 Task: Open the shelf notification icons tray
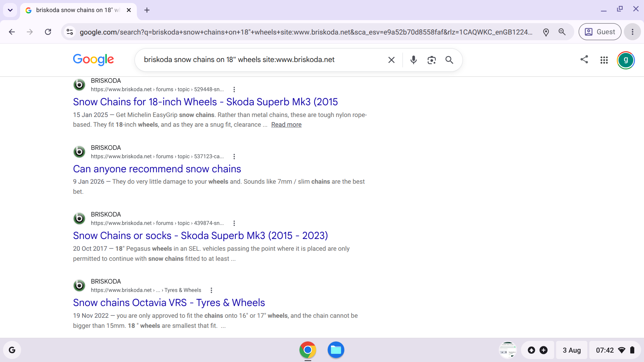[x=537, y=350]
